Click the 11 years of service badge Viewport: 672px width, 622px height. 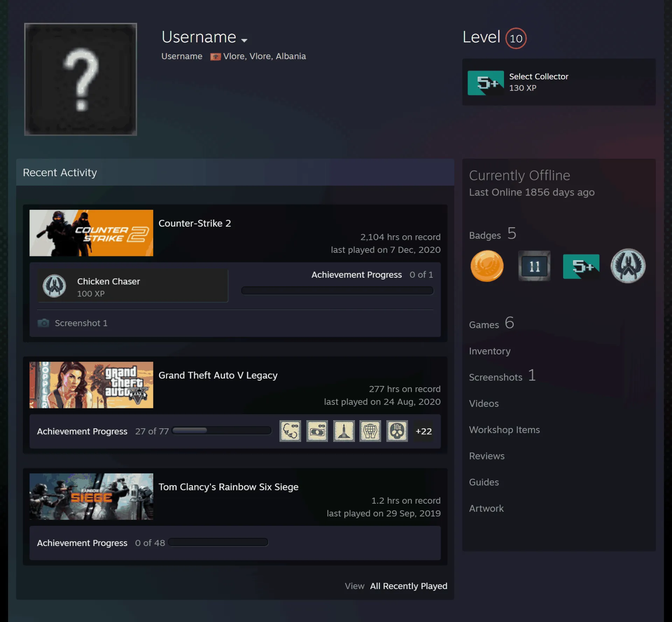[x=534, y=266]
